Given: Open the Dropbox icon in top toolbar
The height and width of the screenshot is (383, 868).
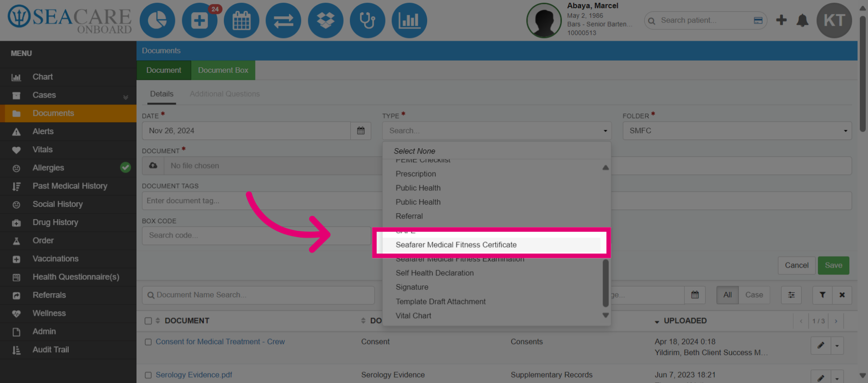Looking at the screenshot, I should (x=325, y=20).
